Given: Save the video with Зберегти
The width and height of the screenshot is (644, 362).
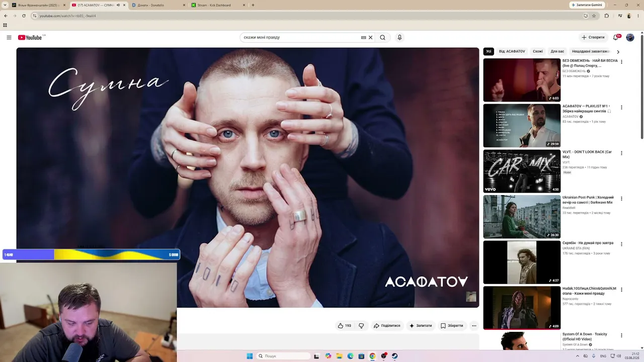Looking at the screenshot, I should tap(452, 326).
